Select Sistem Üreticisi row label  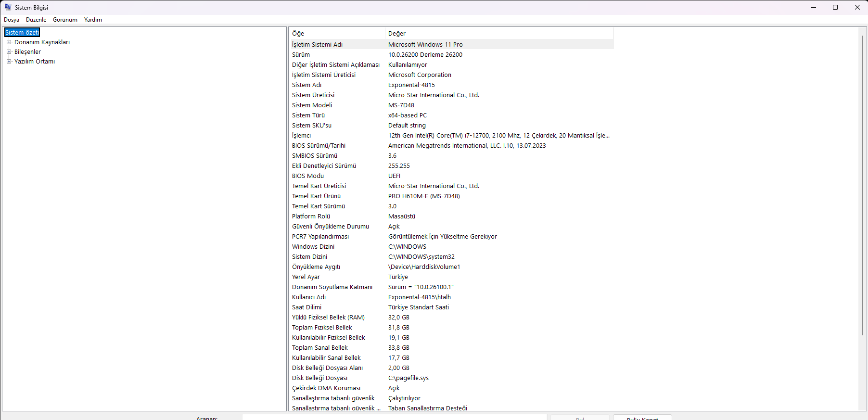click(313, 95)
